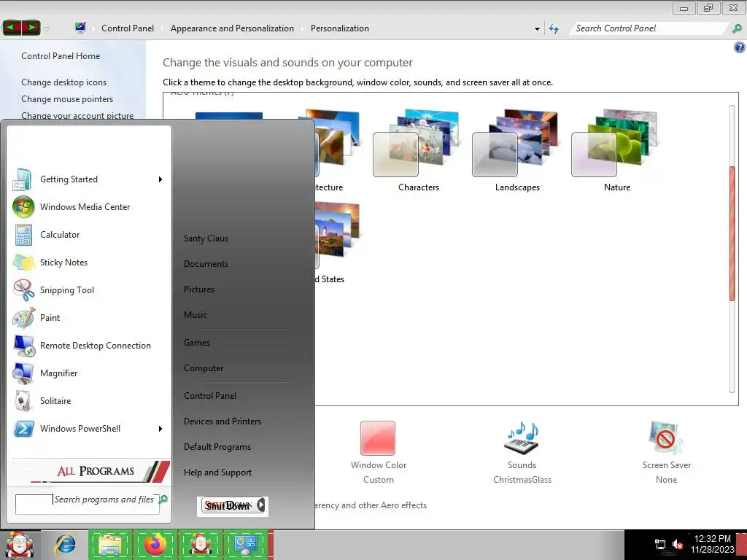Open File Explorer taskbar icon
Viewport: 747px width, 560px height.
point(111,545)
